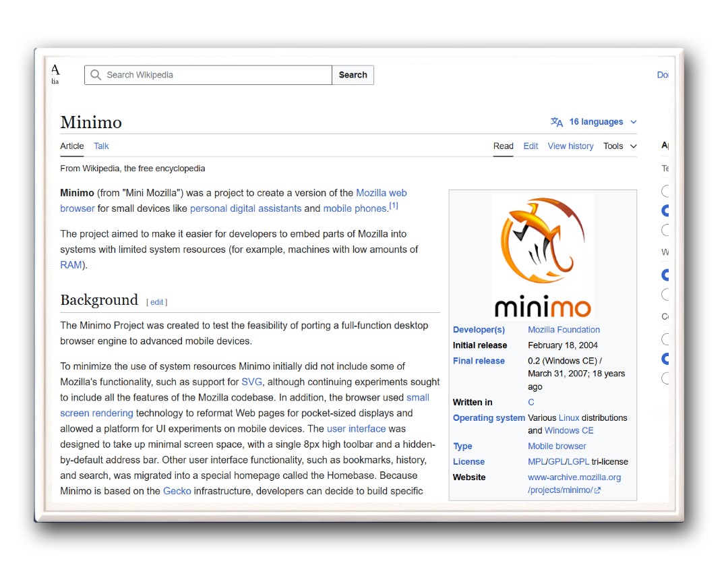Click 'From Wikipedia, the free encyclopedia' text
This screenshot has width=728, height=580.
(x=132, y=169)
